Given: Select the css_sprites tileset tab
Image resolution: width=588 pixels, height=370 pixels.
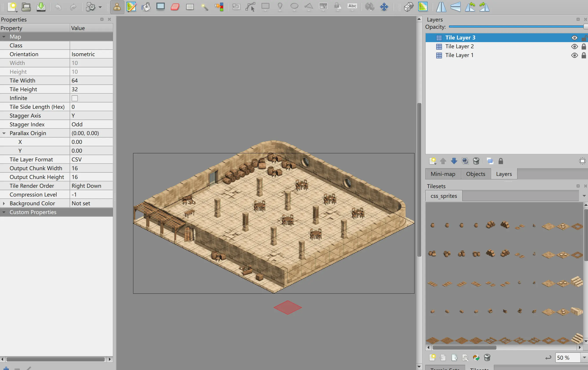Looking at the screenshot, I should coord(444,196).
